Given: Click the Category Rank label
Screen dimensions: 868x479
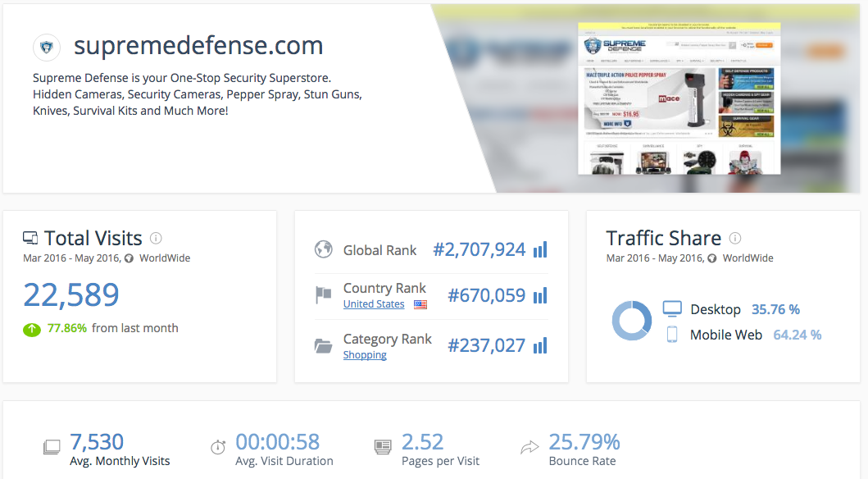Looking at the screenshot, I should tap(387, 339).
